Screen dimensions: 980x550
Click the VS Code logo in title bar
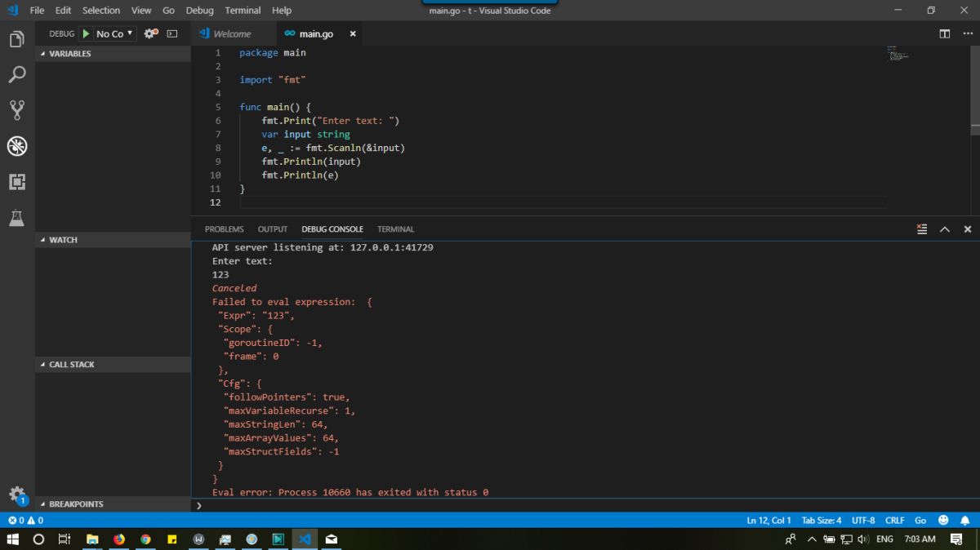[x=12, y=11]
